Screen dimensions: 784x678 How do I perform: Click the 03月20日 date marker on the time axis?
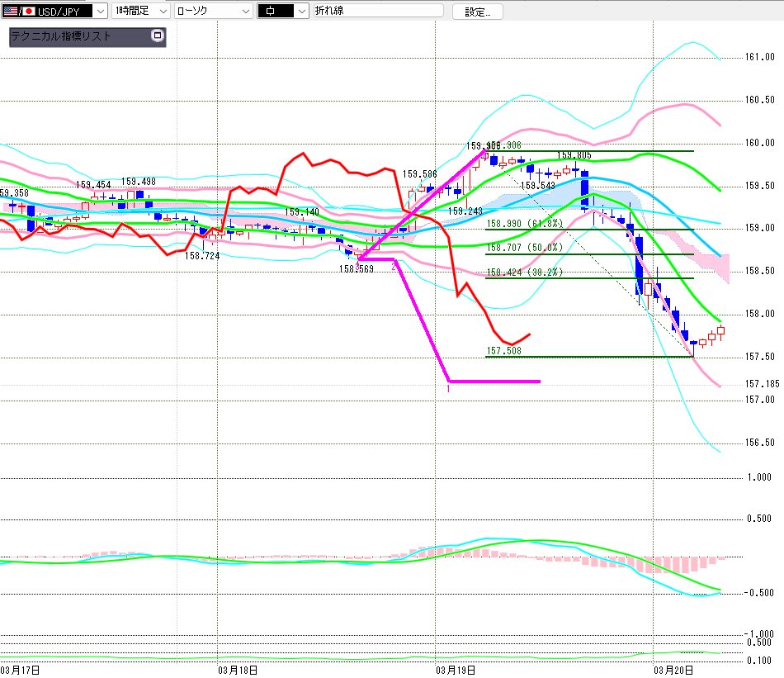pyautogui.click(x=672, y=669)
